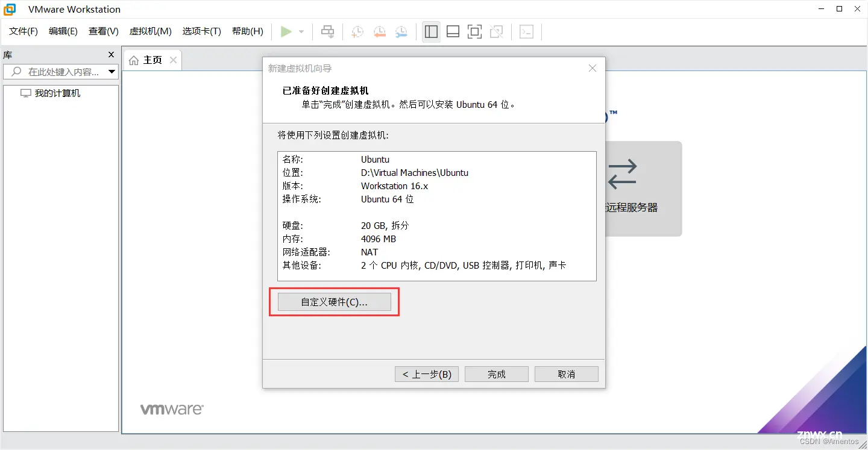Open the snapshot manager icon
This screenshot has width=868, height=450.
pyautogui.click(x=401, y=31)
